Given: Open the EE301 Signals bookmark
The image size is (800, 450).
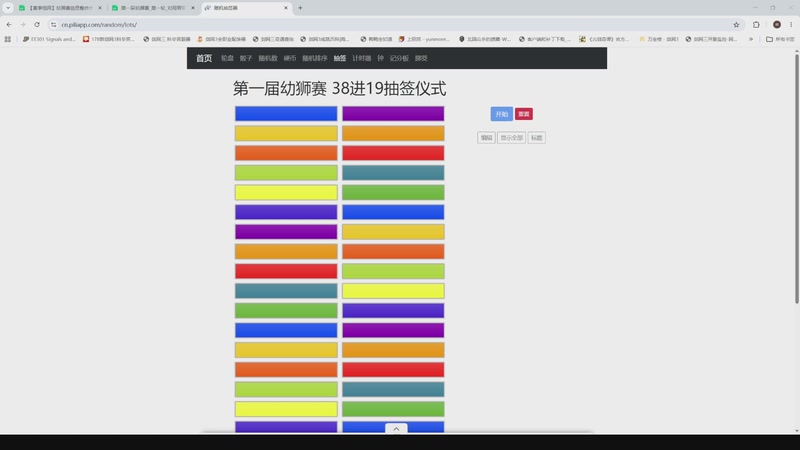Looking at the screenshot, I should pyautogui.click(x=49, y=39).
